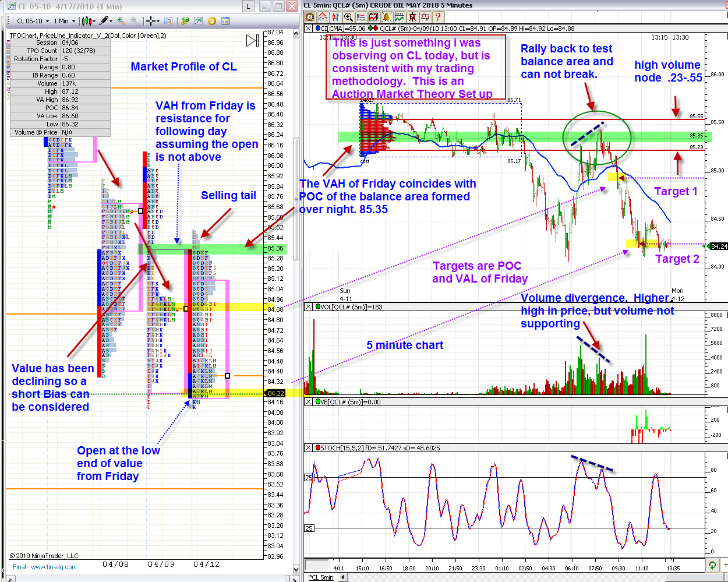Open the 1 Min interval dropdown
Viewport: 728px width, 582px height.
coord(64,21)
